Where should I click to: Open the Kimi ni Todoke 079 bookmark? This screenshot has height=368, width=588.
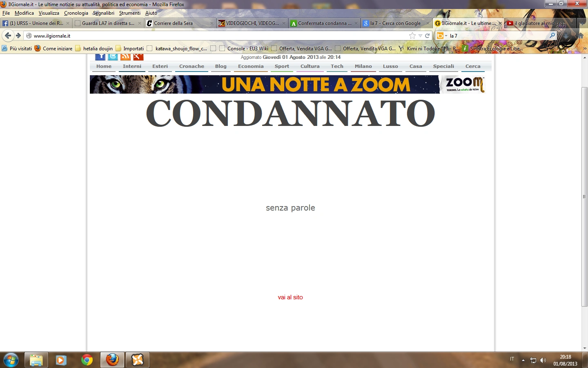pyautogui.click(x=430, y=48)
